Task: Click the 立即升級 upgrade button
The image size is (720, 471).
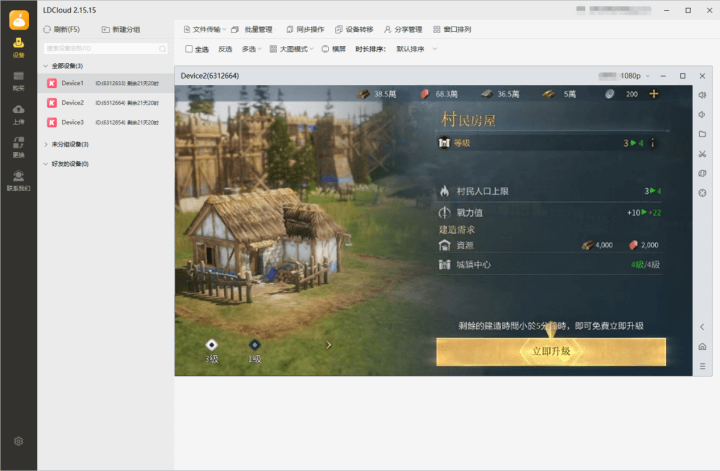Action: pyautogui.click(x=551, y=352)
